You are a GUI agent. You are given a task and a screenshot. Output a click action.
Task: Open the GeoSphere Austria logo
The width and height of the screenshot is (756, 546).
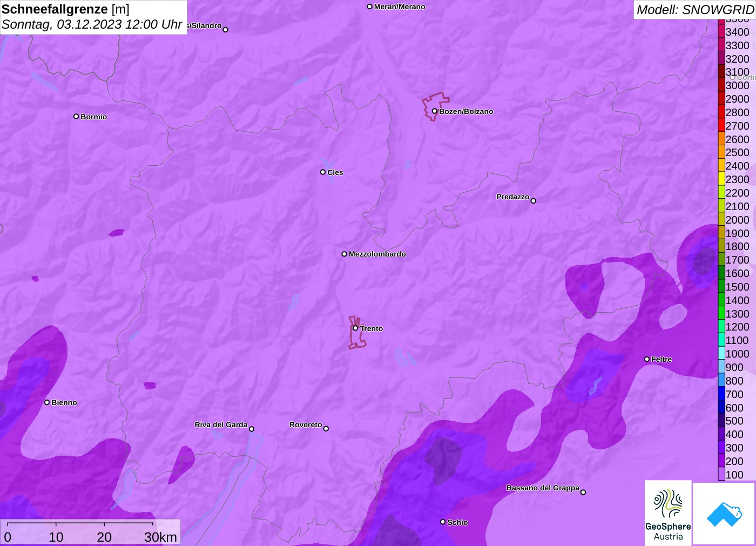coord(668,513)
